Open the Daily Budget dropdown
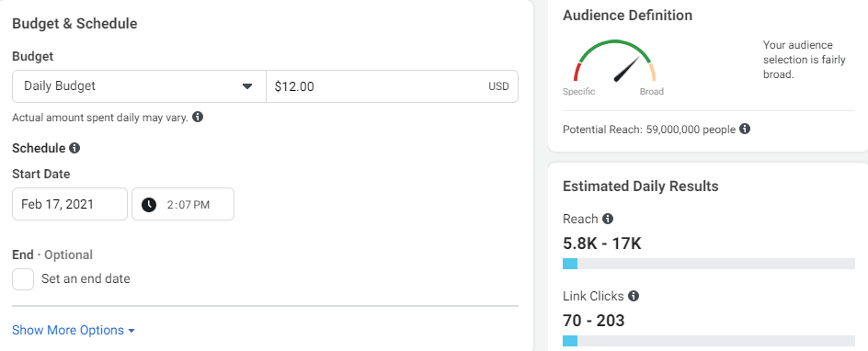The height and width of the screenshot is (351, 868). pos(139,86)
